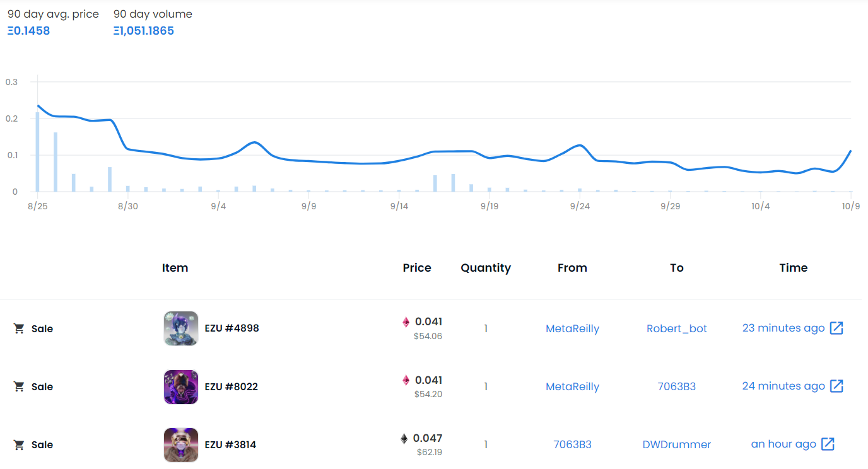Image resolution: width=868 pixels, height=469 pixels.
Task: Click the 10/9 endpoint of price line
Action: [x=851, y=151]
